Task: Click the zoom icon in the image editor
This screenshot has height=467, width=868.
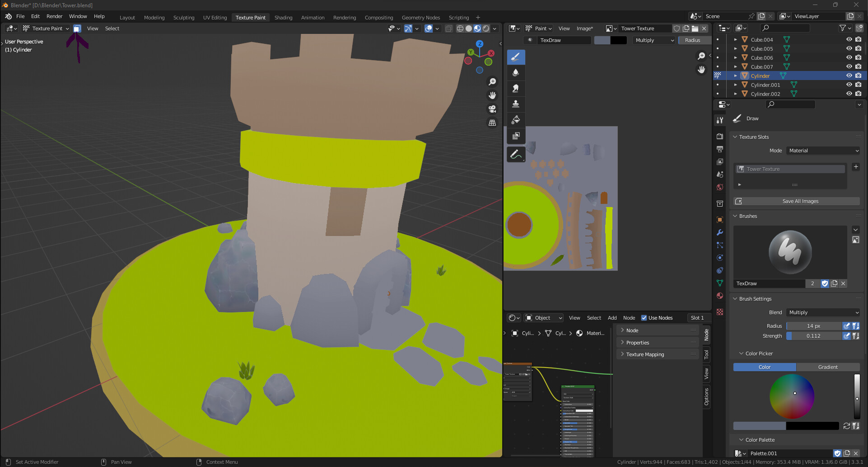Action: pyautogui.click(x=701, y=56)
